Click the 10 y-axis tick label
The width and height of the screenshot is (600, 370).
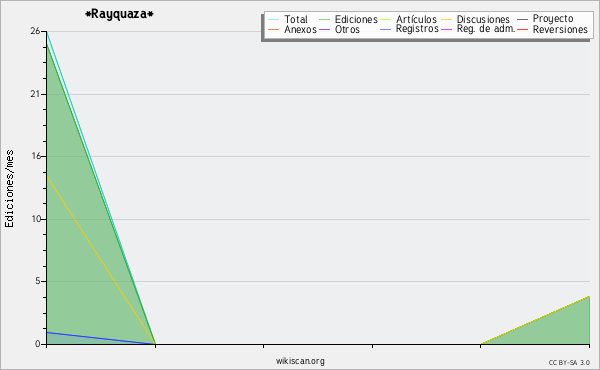coord(36,219)
